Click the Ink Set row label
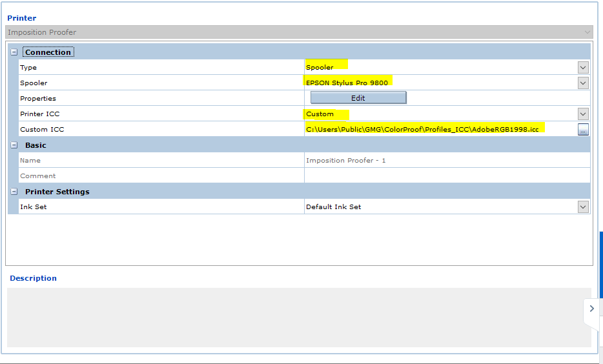Image resolution: width=603 pixels, height=364 pixels. (x=34, y=207)
